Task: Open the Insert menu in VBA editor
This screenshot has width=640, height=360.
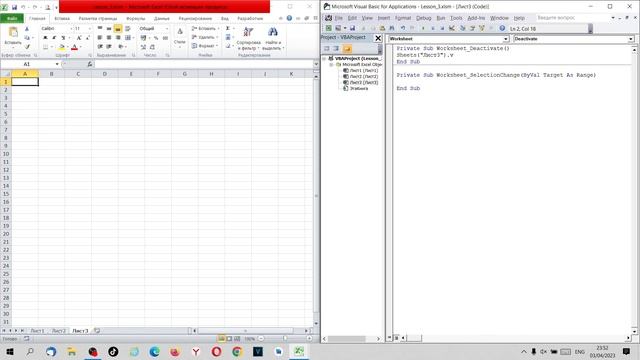Action: click(383, 18)
